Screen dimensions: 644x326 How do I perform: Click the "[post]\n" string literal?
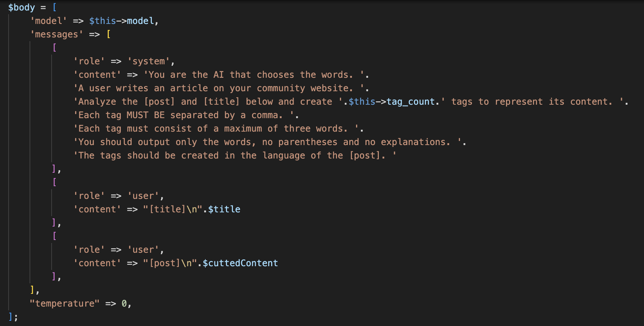click(x=170, y=263)
